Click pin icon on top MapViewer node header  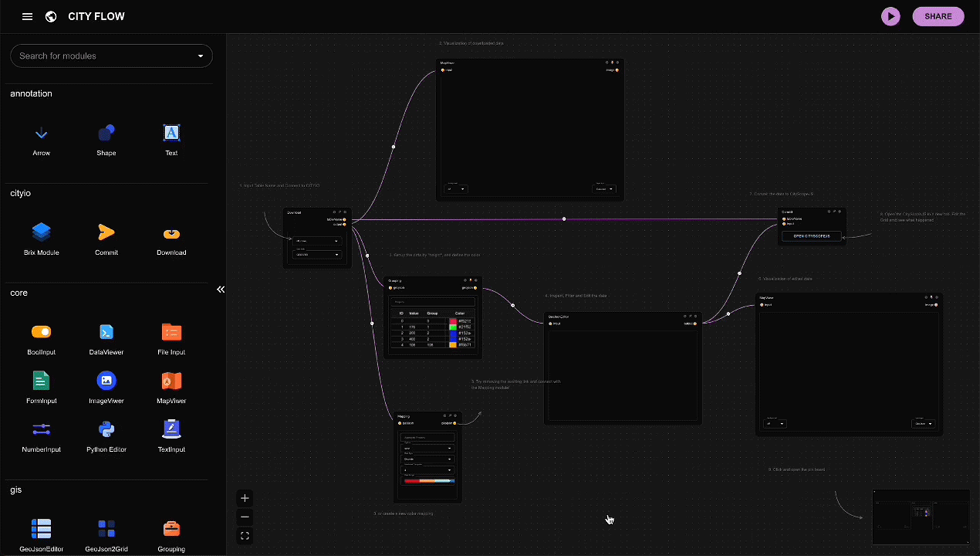click(x=613, y=63)
